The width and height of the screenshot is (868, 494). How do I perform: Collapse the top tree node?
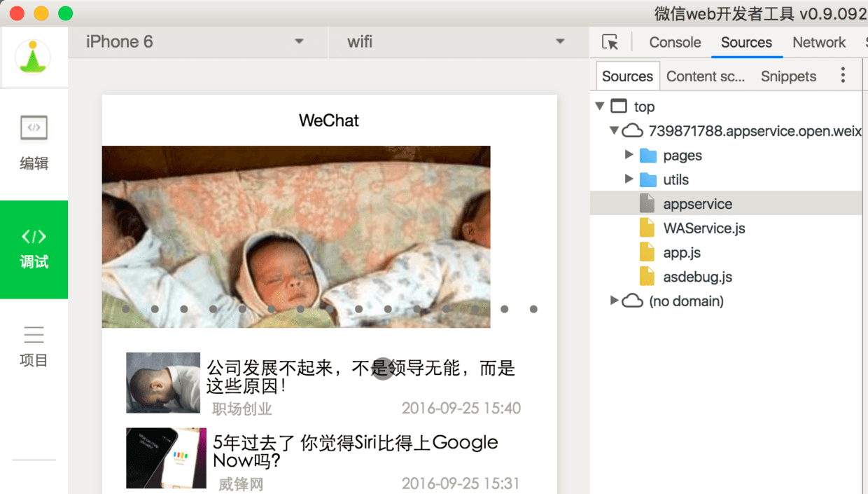click(x=600, y=107)
